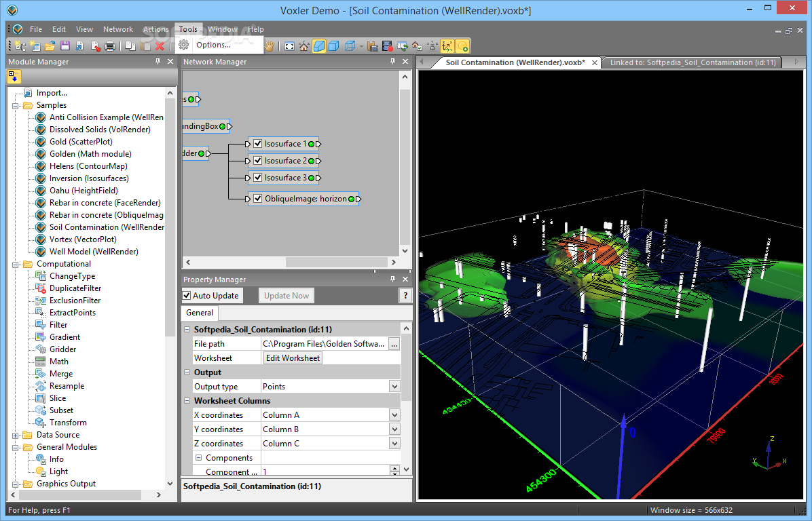The width and height of the screenshot is (812, 521).
Task: Click the Home view toolbar icon
Action: 304,46
